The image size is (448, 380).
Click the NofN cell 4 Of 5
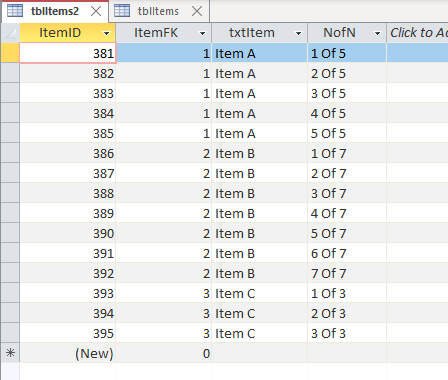(x=347, y=113)
